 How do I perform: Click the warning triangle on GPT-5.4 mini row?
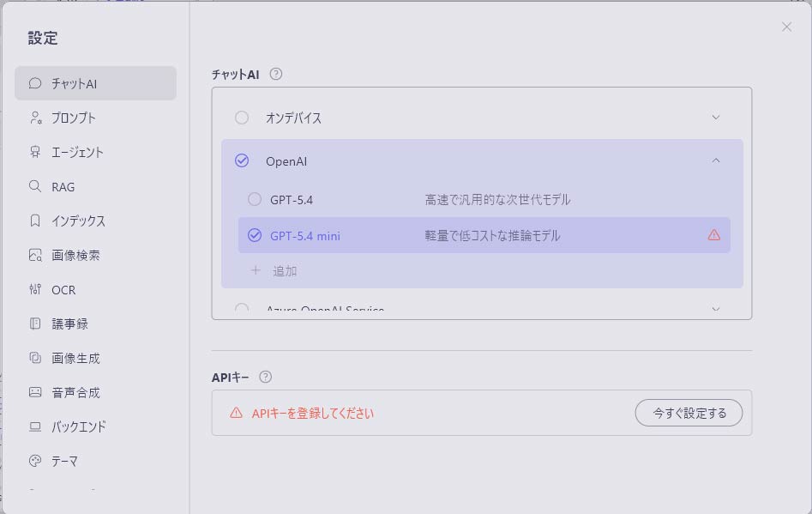[x=714, y=235]
